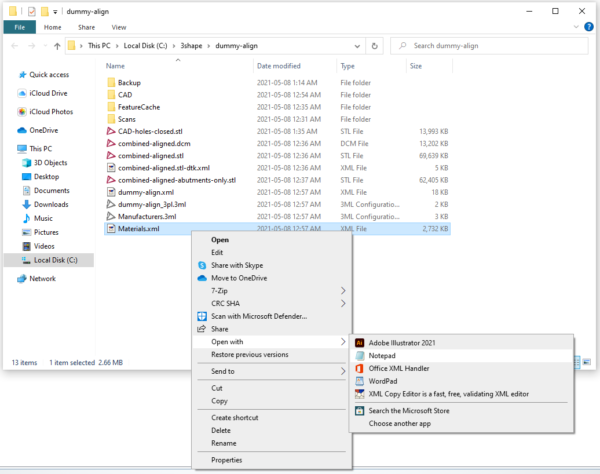Click the WordPad icon in submenu
600x474 pixels.
tap(359, 381)
